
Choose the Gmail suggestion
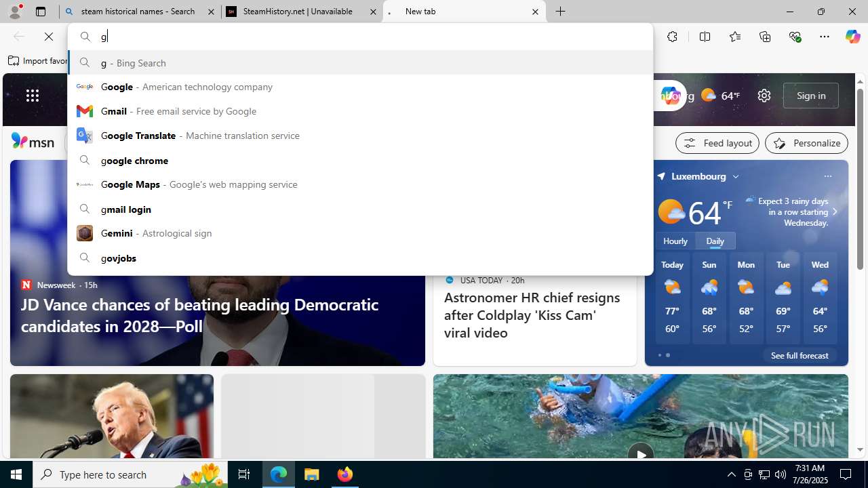[360, 111]
